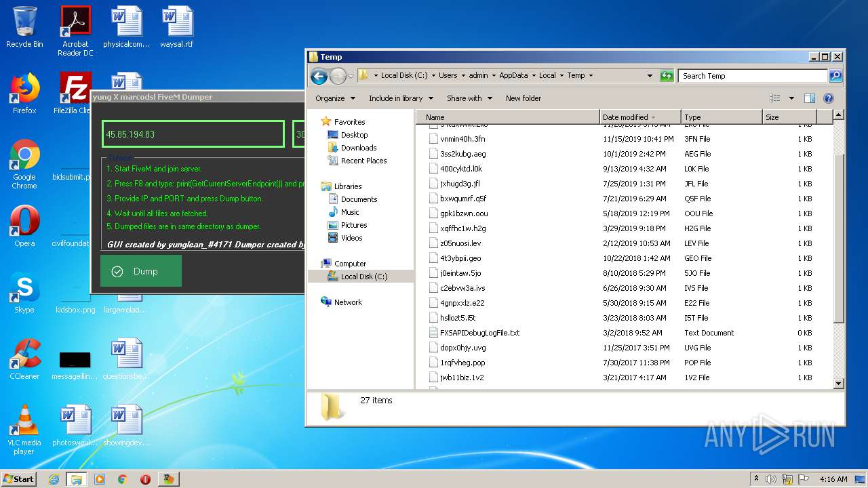Select file vnmin40h.3fn
Image resolution: width=868 pixels, height=488 pixels.
(x=462, y=139)
